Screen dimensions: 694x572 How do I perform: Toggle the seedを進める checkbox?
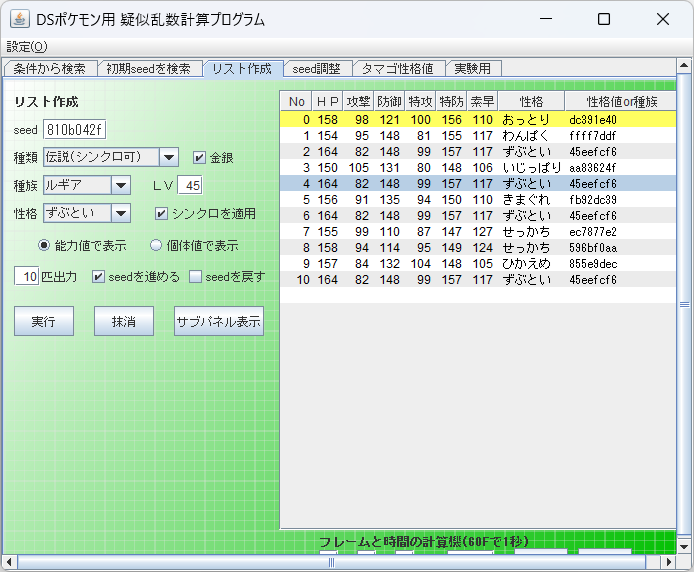(98, 277)
